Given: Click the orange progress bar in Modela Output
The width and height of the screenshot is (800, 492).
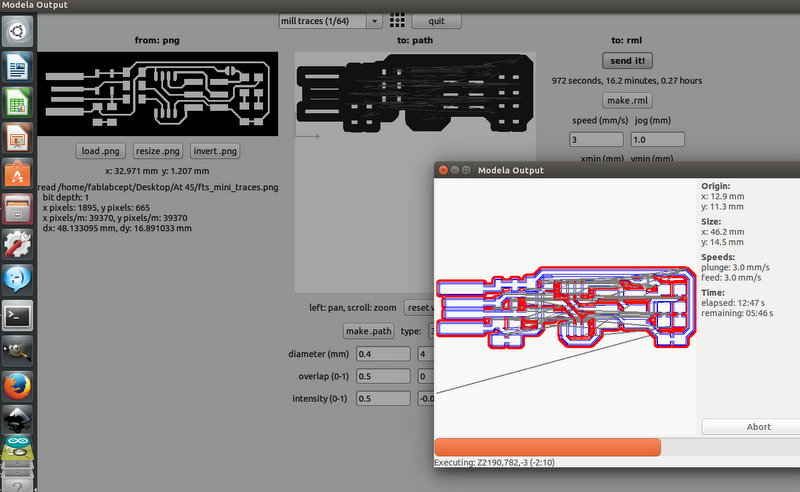Looking at the screenshot, I should 547,447.
